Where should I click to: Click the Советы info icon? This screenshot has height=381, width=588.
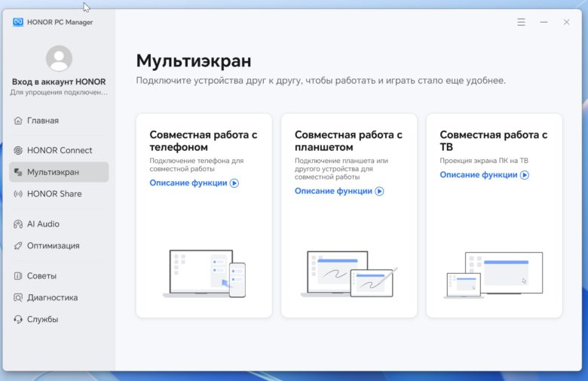[17, 276]
